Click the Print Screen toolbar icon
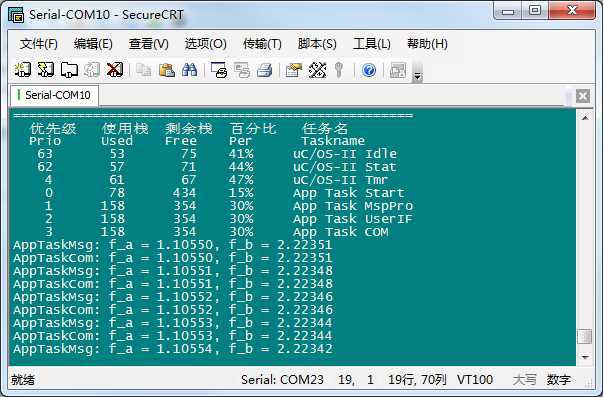The height and width of the screenshot is (397, 603). click(219, 70)
